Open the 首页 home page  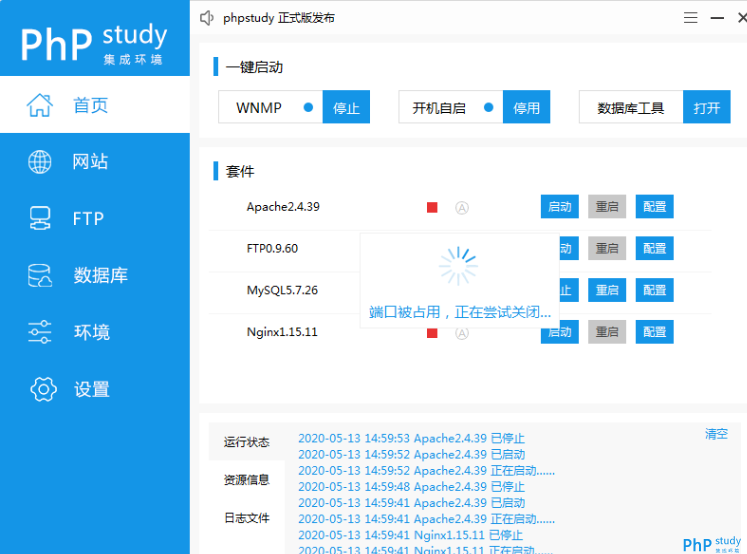click(95, 105)
